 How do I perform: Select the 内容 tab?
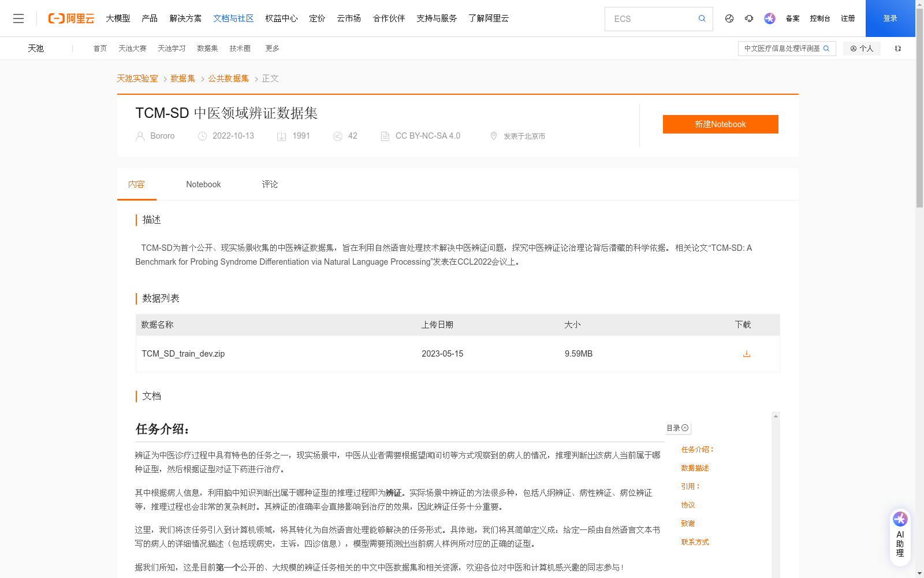(x=136, y=184)
